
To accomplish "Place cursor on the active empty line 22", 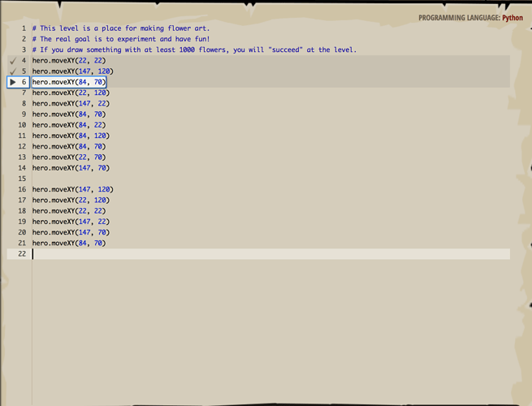I will (270, 253).
